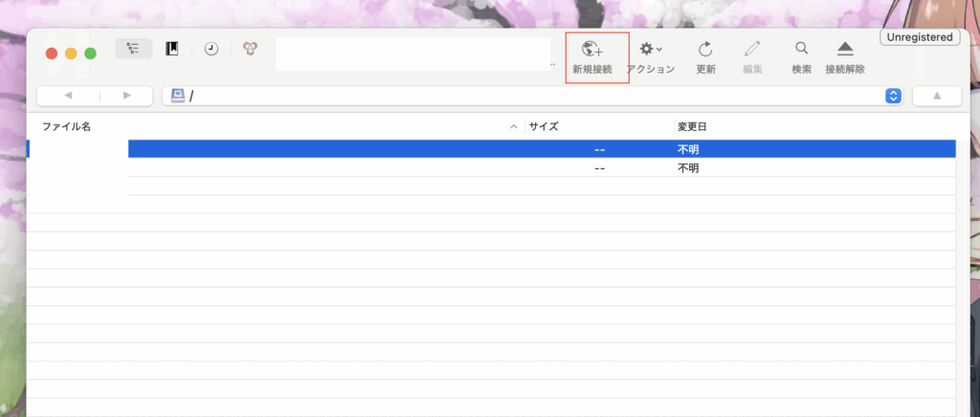Click the quick connect field in the toolbar

click(x=413, y=55)
